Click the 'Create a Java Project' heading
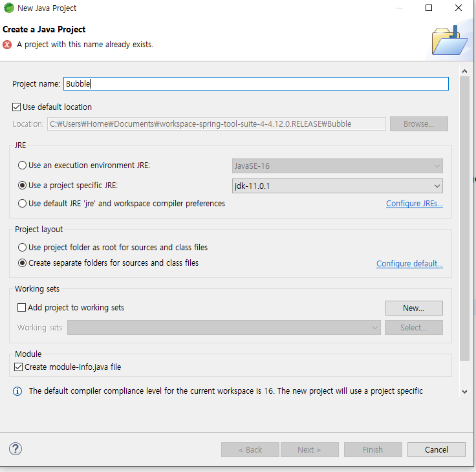476x472 pixels. click(x=44, y=30)
